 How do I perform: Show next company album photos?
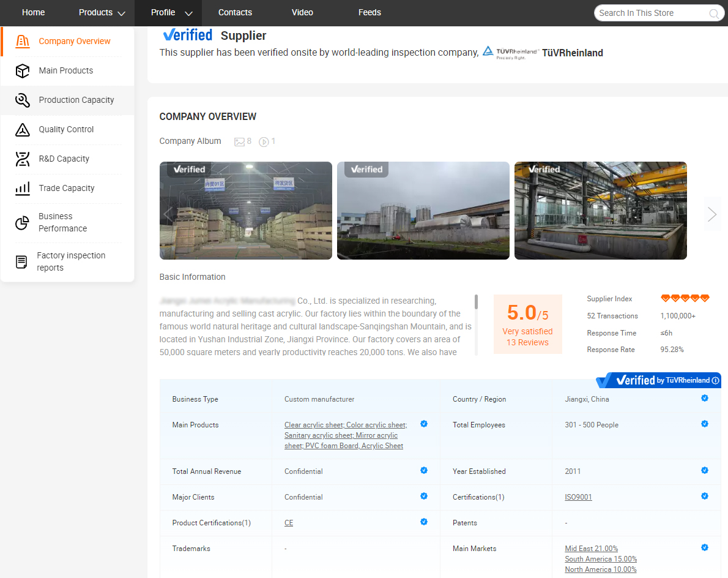coord(712,214)
